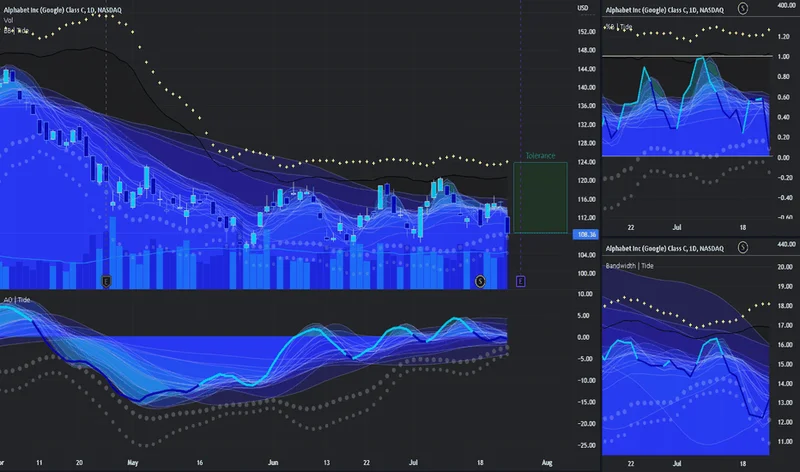The height and width of the screenshot is (472, 800).
Task: Click the earnings E marker near May
Action: [107, 282]
